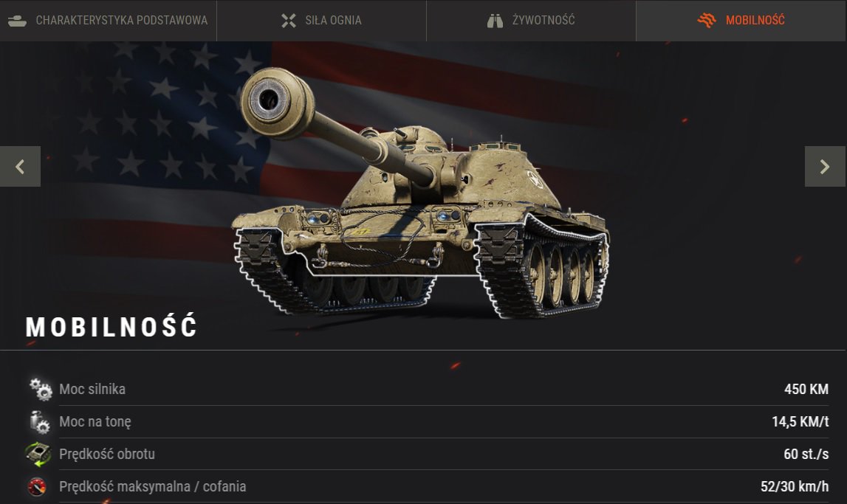Open the Żywotność tab
The image size is (847, 504).
[x=531, y=21]
